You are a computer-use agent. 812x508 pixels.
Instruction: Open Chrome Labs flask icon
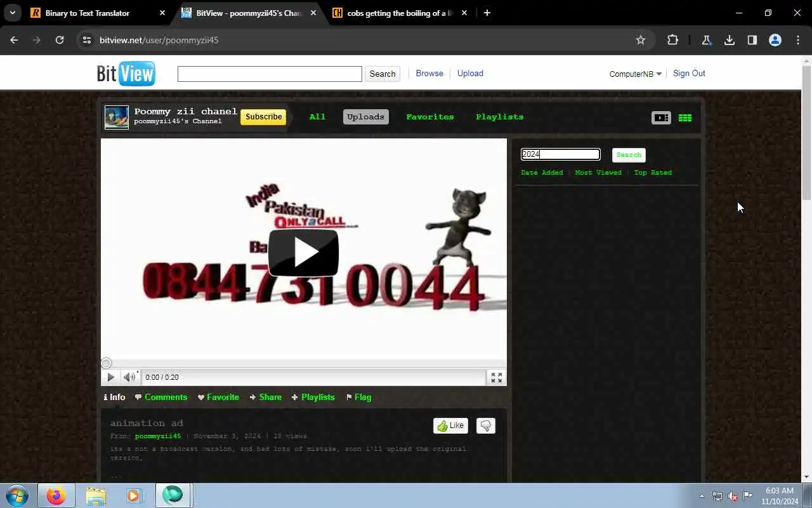pyautogui.click(x=706, y=40)
